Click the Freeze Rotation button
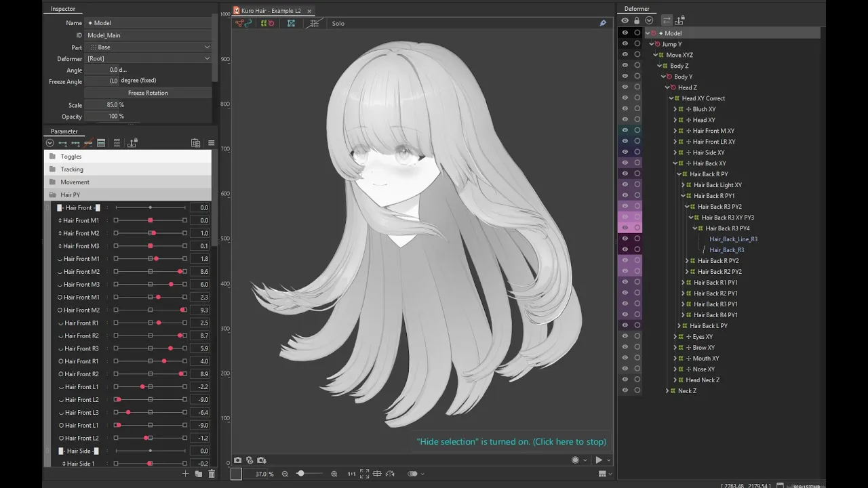This screenshot has width=868, height=488. tap(148, 93)
